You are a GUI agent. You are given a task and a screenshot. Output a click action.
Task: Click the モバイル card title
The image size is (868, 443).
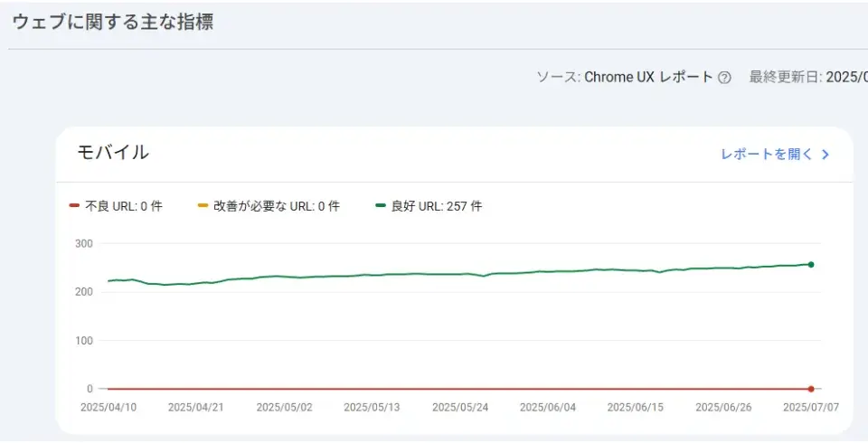[113, 152]
